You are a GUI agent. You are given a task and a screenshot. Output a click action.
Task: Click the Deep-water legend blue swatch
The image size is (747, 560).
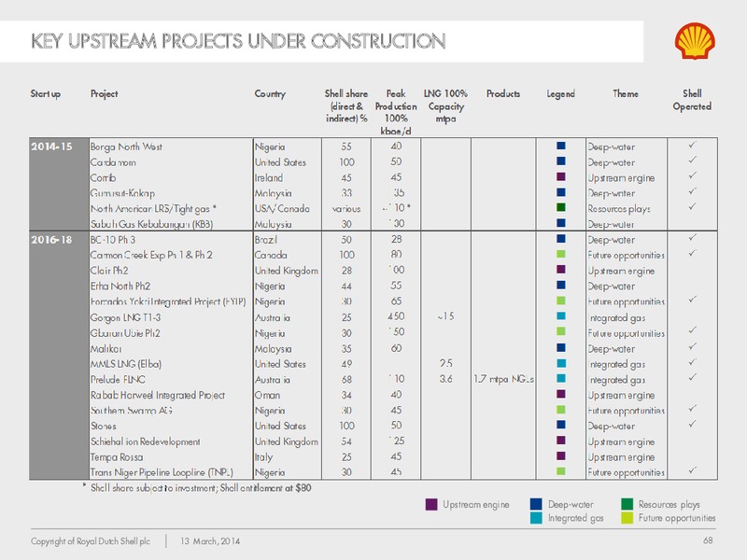pyautogui.click(x=536, y=504)
